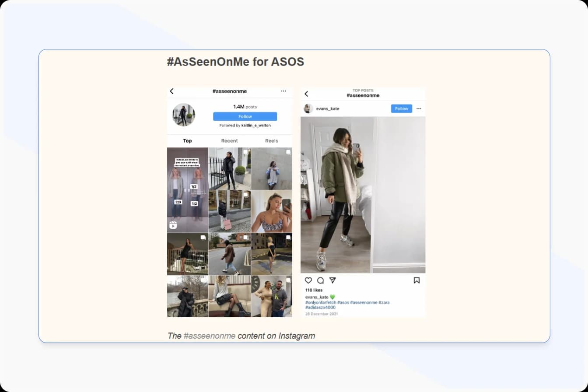Tap the back arrow on evans_kate's post

point(306,93)
